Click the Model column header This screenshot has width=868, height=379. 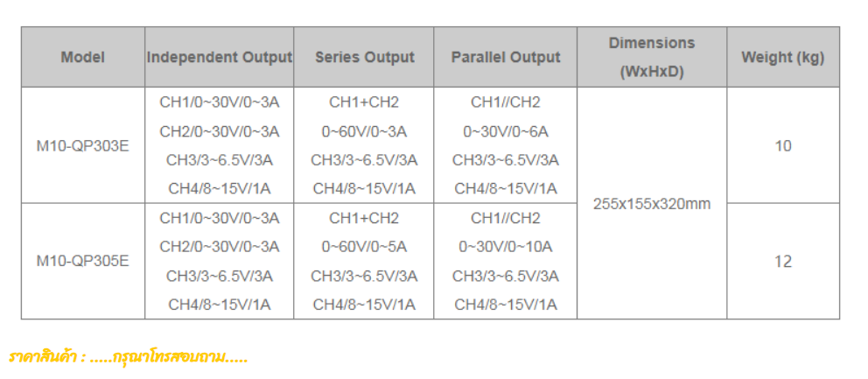(82, 57)
